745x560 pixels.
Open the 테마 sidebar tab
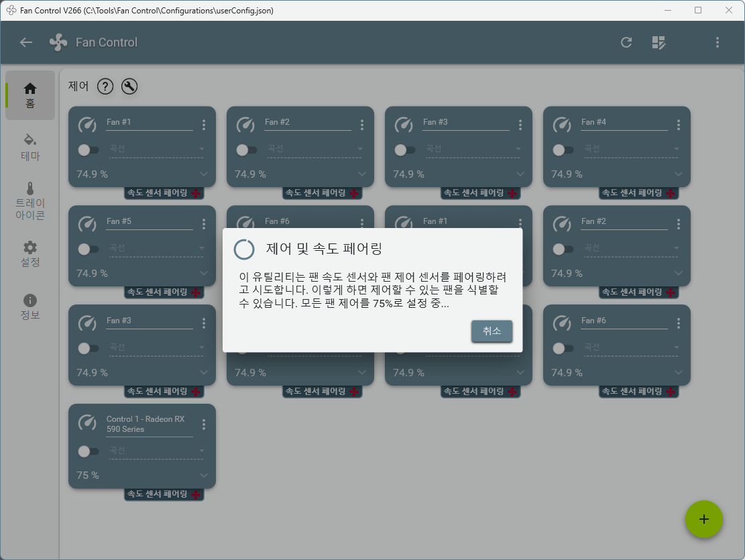[x=30, y=148]
